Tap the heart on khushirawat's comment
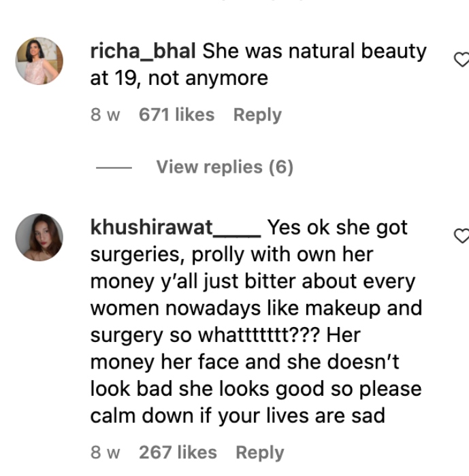Screen dimensions: 469x476 [462, 236]
